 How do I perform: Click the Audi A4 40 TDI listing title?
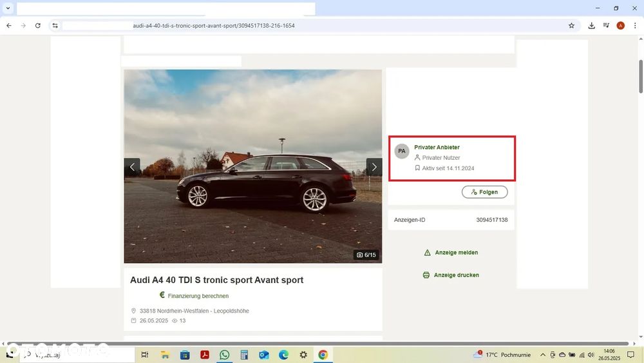pyautogui.click(x=217, y=280)
